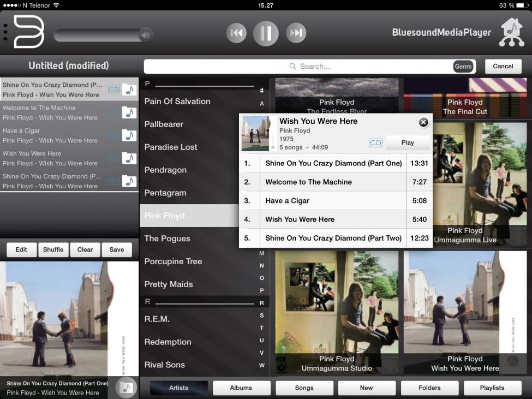Toggle the Genre filter in search bar
Screen dimensions: 532x399
pyautogui.click(x=463, y=66)
